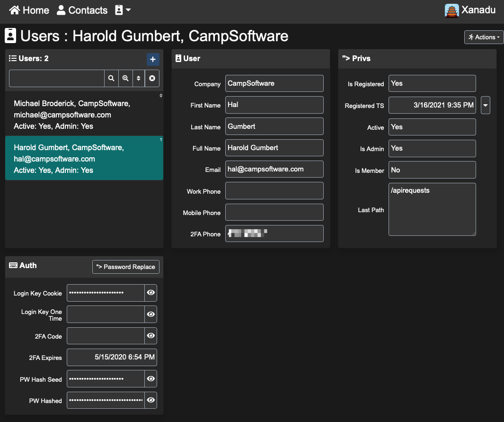The image size is (504, 422).
Task: Open the Contacts menu item
Action: point(82,10)
